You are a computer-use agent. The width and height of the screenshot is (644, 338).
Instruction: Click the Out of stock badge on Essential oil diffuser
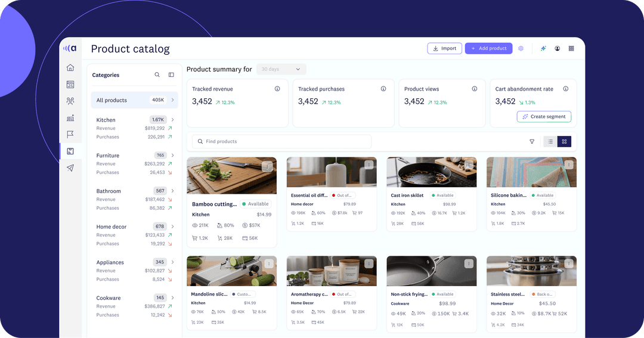[343, 196]
